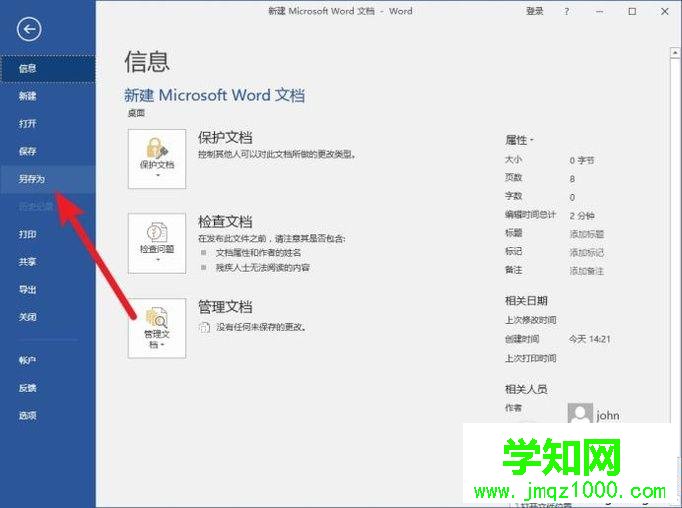Viewport: 682px width, 508px height.
Task: Open 共享 in the sidebar
Action: coord(47,262)
